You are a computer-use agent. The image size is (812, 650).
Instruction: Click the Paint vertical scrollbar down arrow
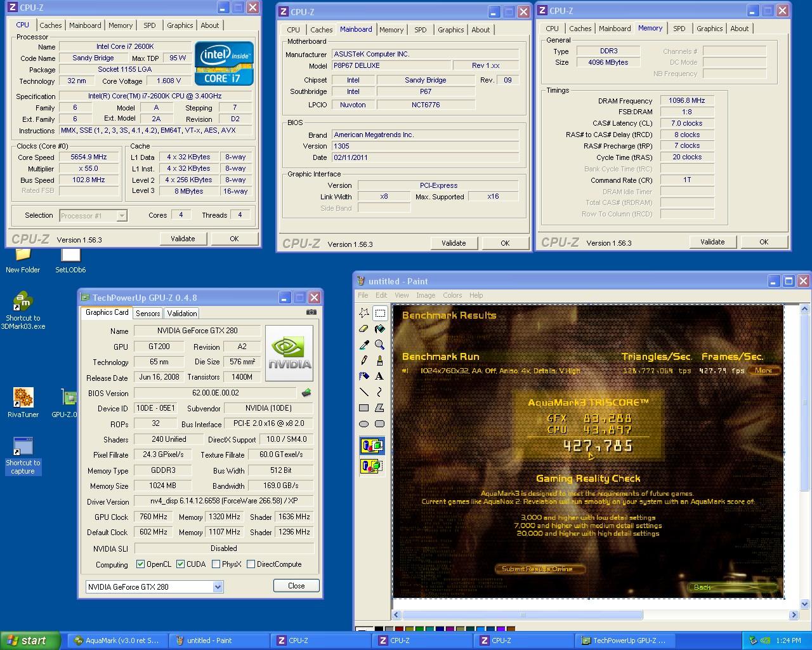click(805, 604)
